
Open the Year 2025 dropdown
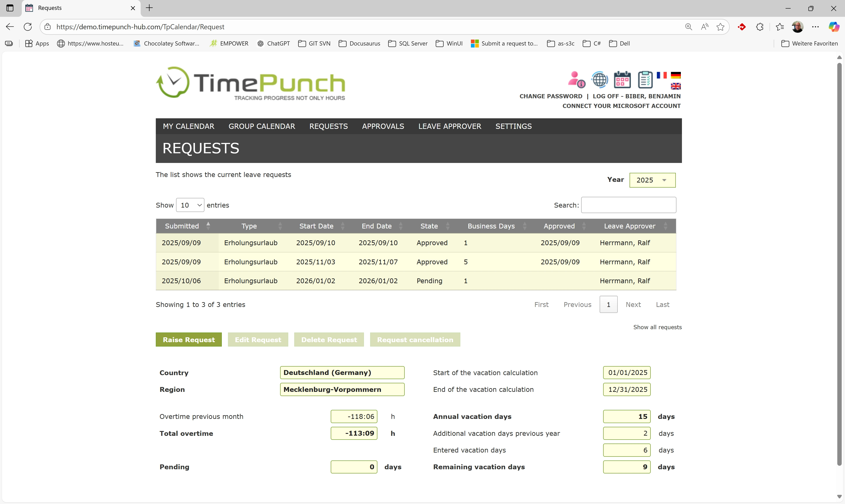point(652,180)
